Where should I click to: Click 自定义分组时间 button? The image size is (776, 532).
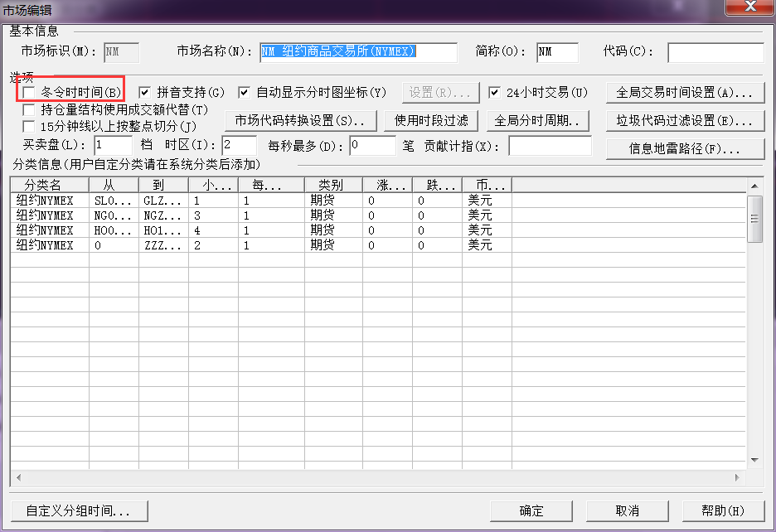(x=79, y=511)
